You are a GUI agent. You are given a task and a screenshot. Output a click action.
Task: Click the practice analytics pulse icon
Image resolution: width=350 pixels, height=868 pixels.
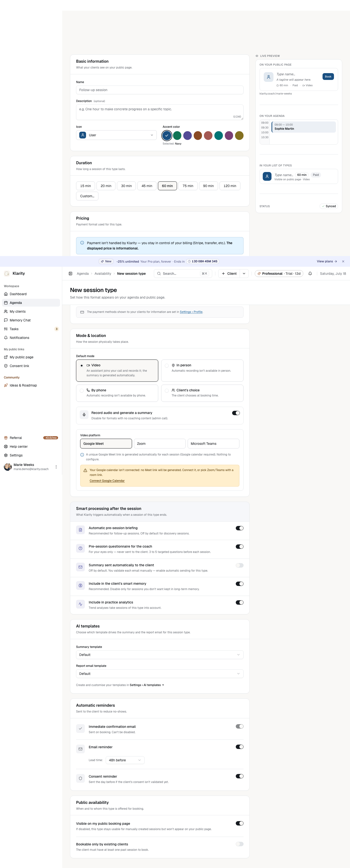(80, 604)
